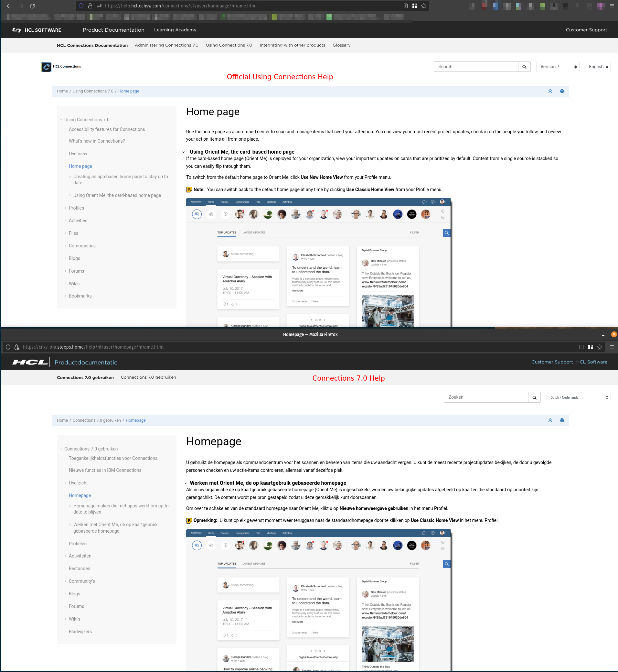Open Toegankelijkheidsfuncties voor Connections item
This screenshot has height=672, width=618.
click(x=113, y=459)
